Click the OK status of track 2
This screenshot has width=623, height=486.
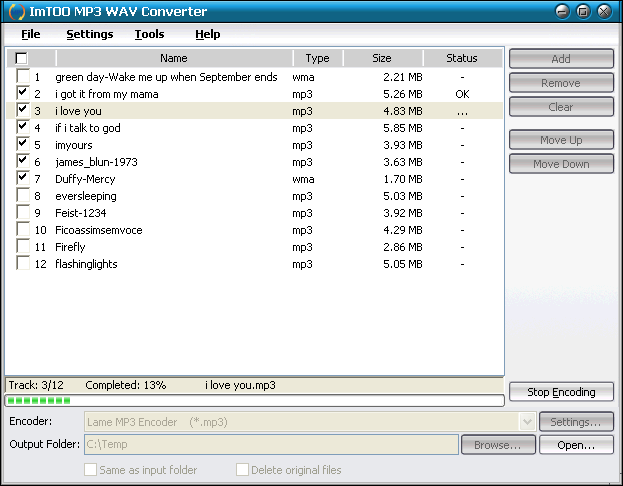462,94
